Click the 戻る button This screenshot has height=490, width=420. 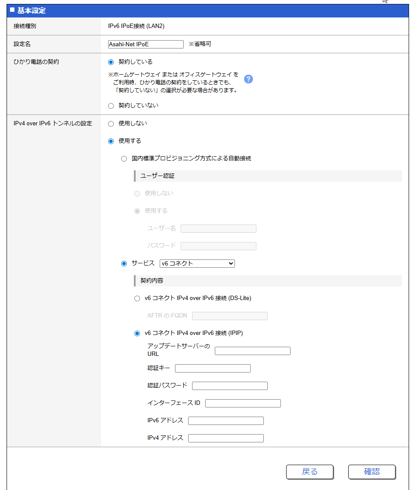(310, 472)
